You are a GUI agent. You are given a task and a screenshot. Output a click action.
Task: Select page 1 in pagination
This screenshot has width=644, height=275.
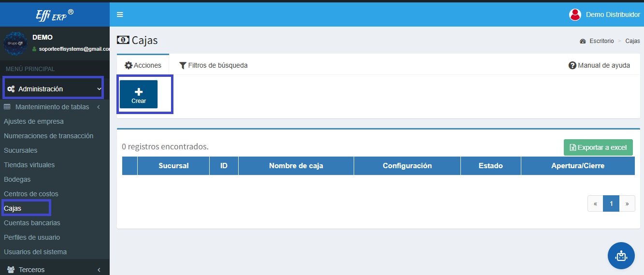coord(611,203)
